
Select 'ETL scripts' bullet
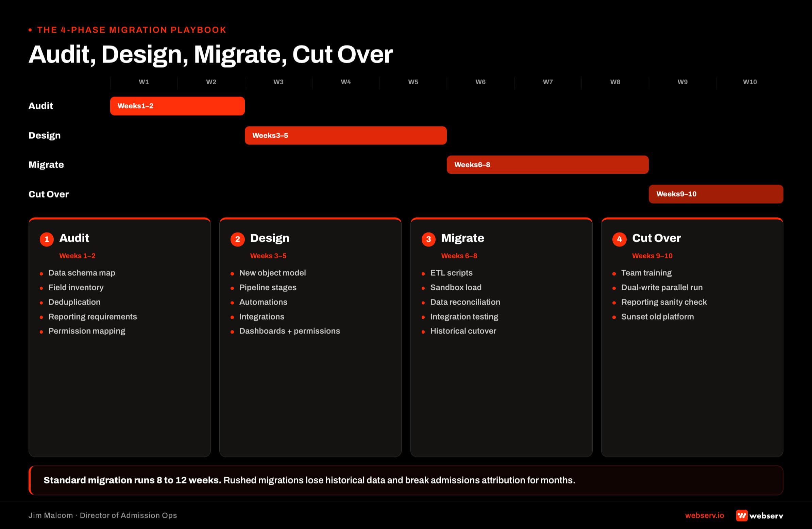pyautogui.click(x=451, y=273)
